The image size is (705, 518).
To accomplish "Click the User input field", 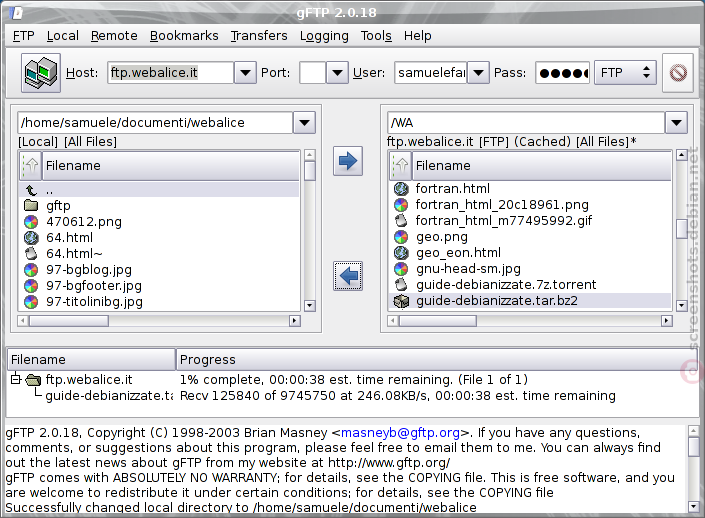I will 431,73.
